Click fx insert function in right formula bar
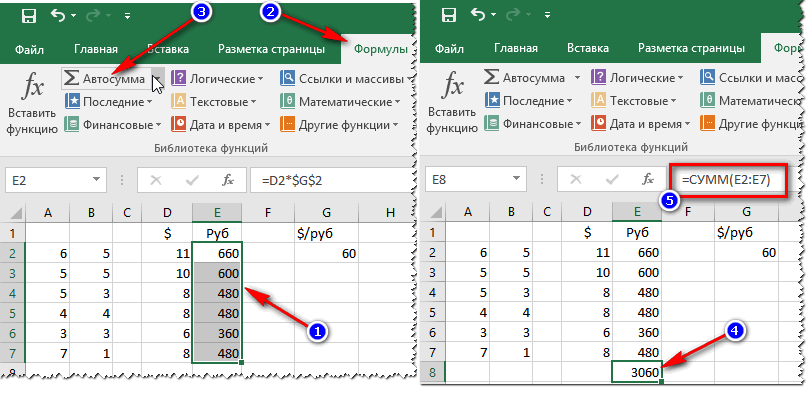811x393 pixels. click(x=648, y=179)
